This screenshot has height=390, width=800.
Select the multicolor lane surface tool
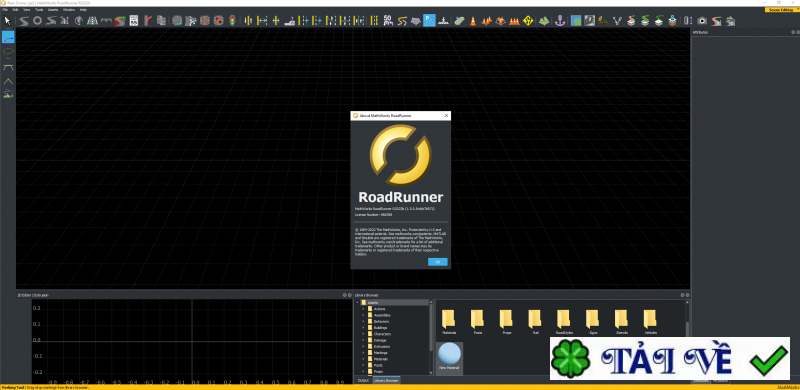click(x=120, y=21)
